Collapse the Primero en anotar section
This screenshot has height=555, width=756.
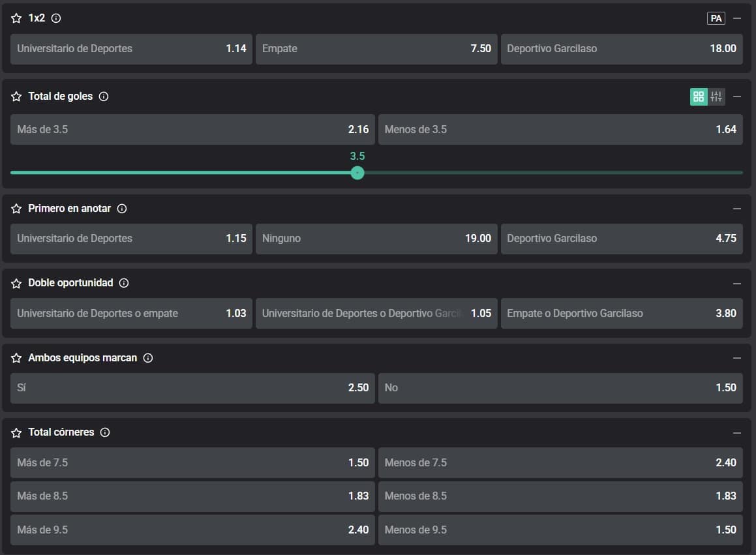(737, 209)
